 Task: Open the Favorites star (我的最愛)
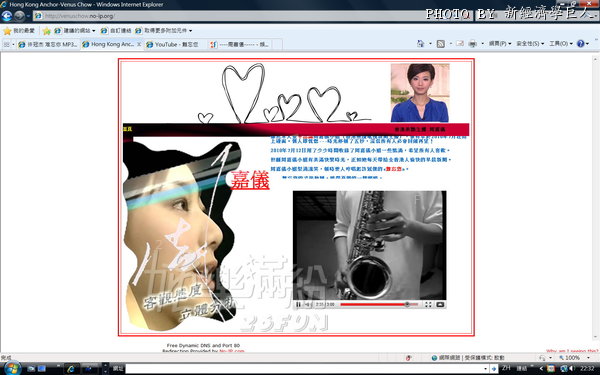19,31
